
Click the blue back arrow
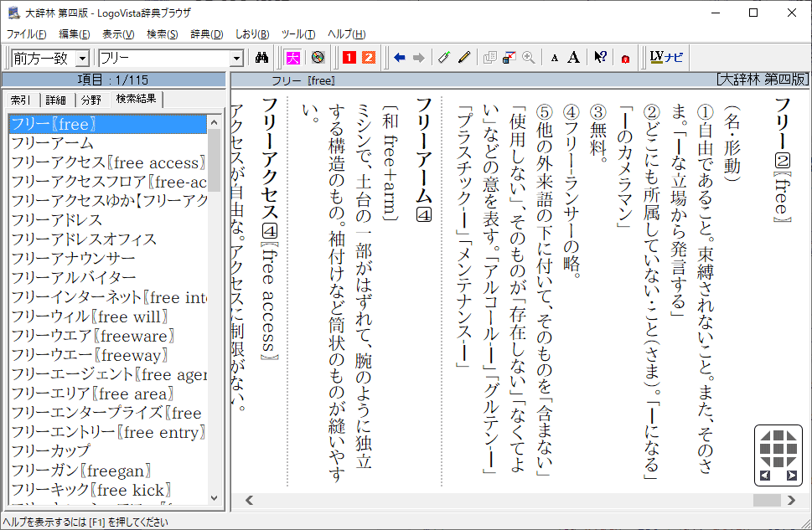(399, 58)
